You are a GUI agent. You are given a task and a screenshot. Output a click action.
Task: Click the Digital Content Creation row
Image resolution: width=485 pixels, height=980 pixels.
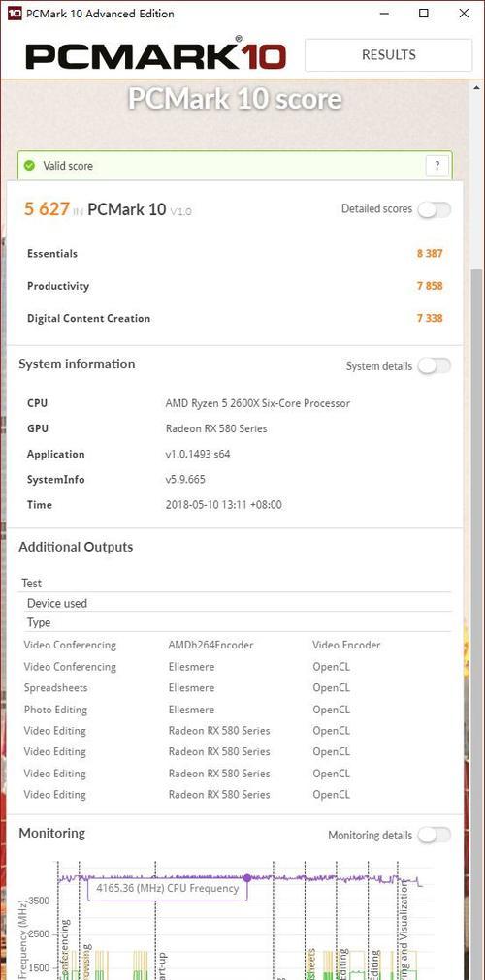coord(235,319)
